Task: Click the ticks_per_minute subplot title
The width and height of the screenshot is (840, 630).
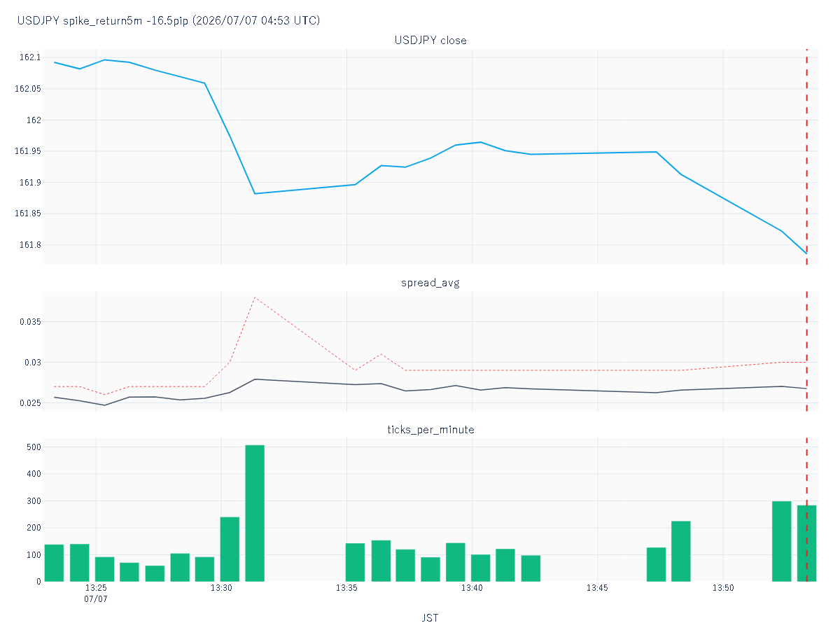Action: [x=430, y=429]
